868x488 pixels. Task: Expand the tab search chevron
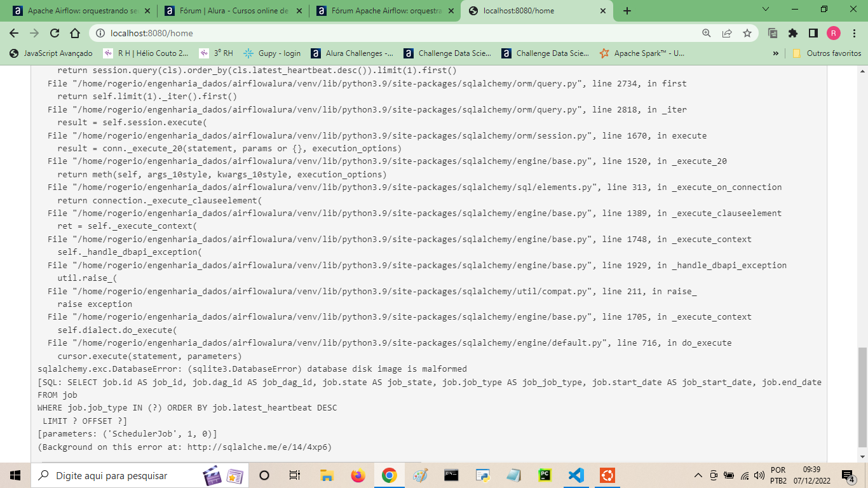pyautogui.click(x=765, y=10)
